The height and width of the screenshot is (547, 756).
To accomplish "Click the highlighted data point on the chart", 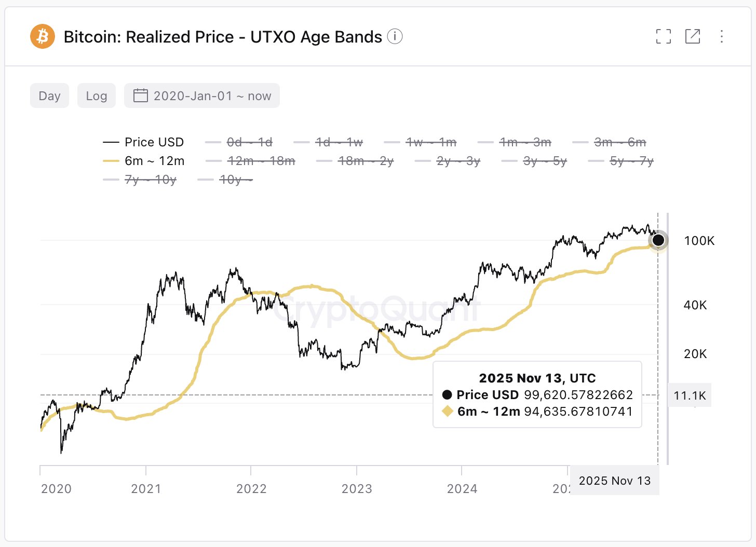I will (658, 240).
